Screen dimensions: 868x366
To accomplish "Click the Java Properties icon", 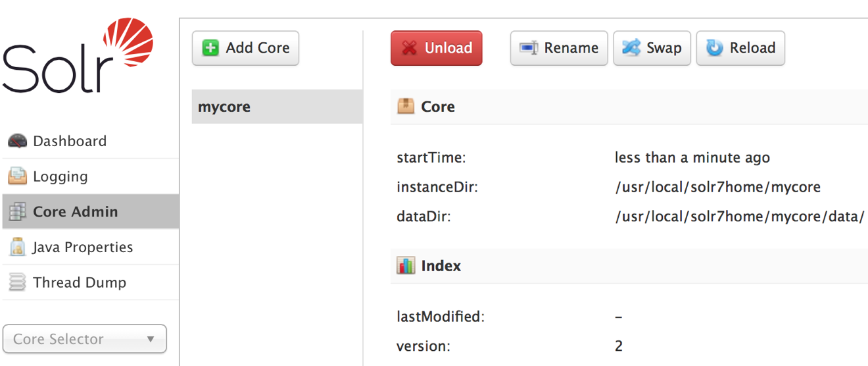I will 18,248.
